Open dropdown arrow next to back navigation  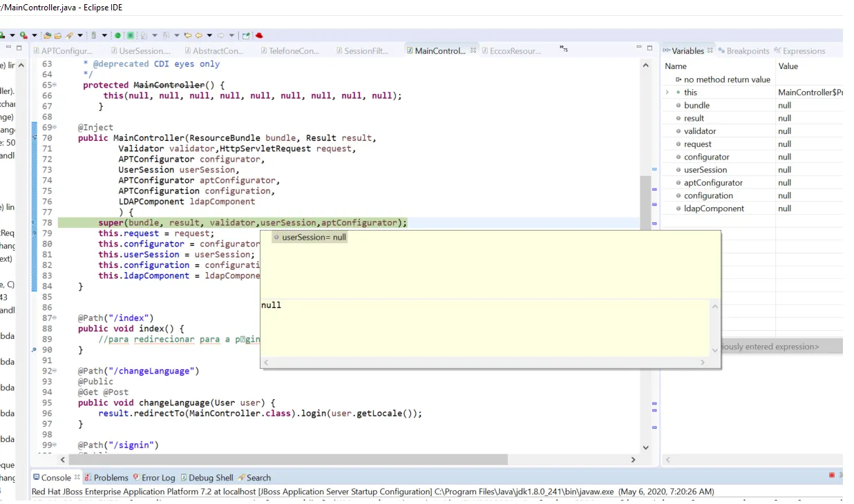pos(209,35)
